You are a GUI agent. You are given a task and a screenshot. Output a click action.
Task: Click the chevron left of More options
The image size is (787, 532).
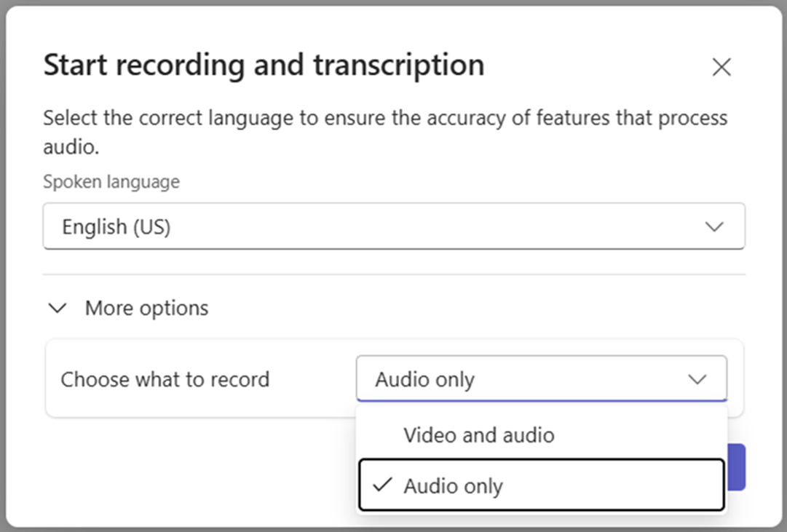pyautogui.click(x=57, y=309)
